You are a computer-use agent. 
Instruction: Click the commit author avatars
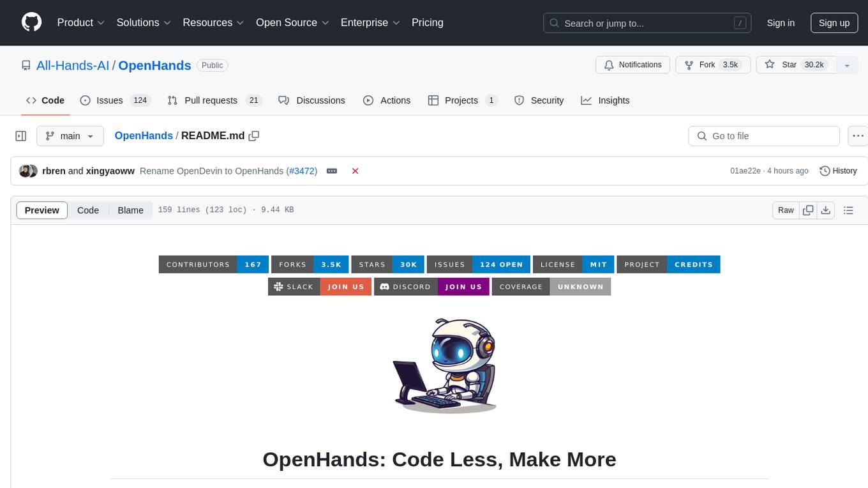pyautogui.click(x=28, y=171)
